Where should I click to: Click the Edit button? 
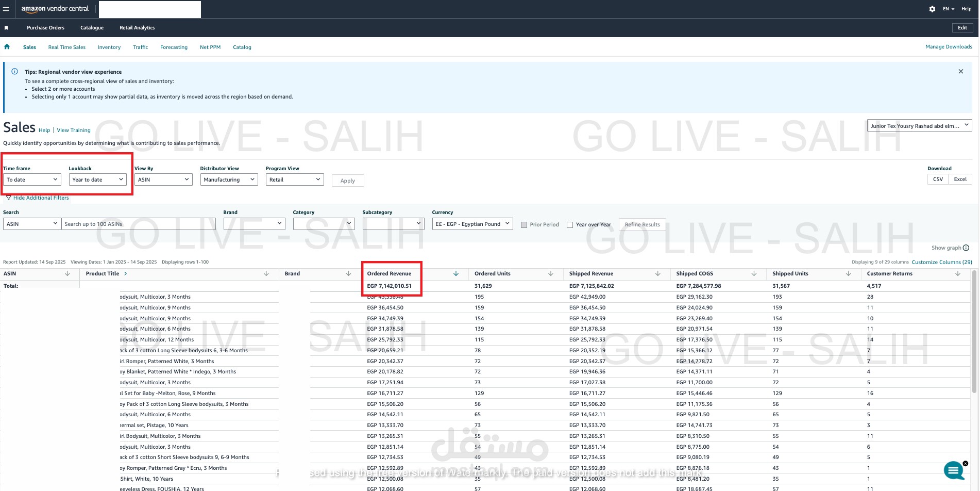[962, 28]
